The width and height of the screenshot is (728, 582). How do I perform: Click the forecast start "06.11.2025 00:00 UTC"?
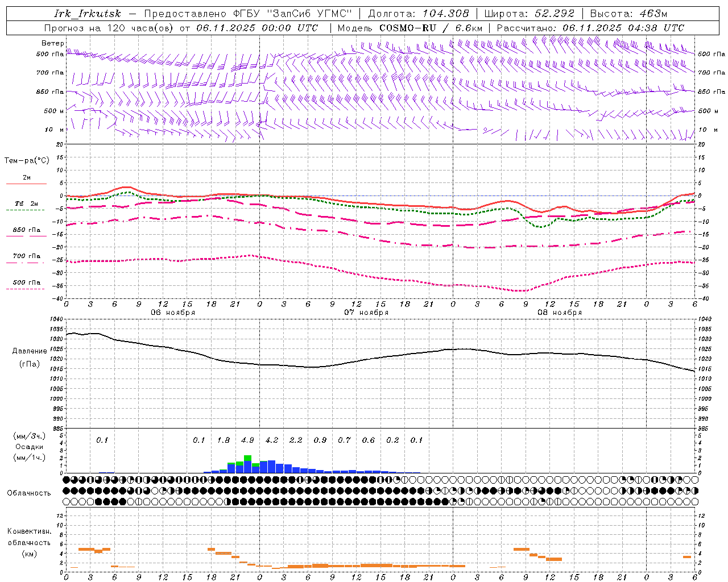[x=257, y=28]
